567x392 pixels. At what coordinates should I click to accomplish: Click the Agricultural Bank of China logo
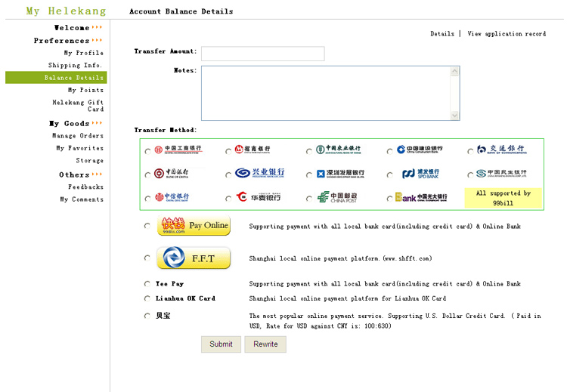pos(338,150)
